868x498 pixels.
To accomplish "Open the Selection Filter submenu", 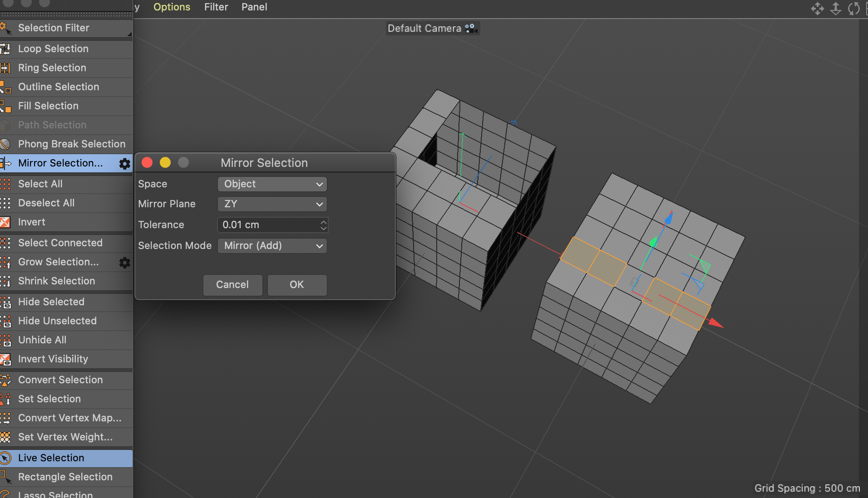I will pos(66,28).
